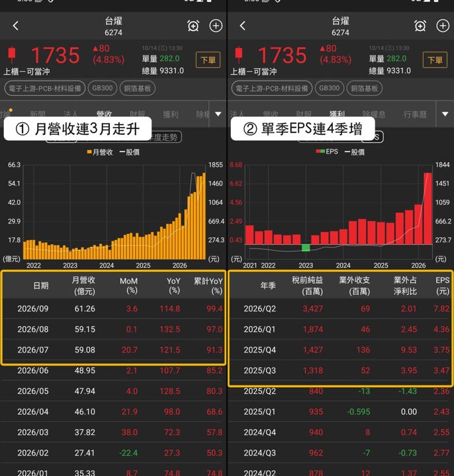454x476 pixels.
Task: Go back from right 台燿 panel
Action: (242, 26)
